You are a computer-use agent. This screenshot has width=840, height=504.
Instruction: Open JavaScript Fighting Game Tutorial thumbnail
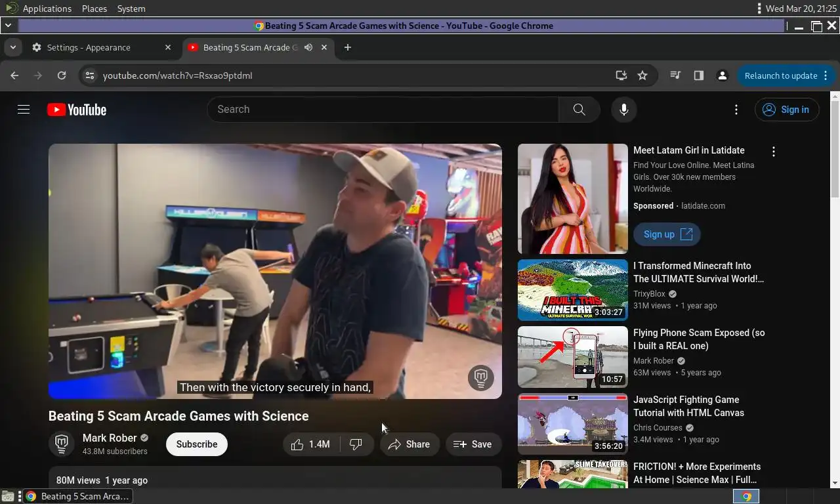[572, 424]
